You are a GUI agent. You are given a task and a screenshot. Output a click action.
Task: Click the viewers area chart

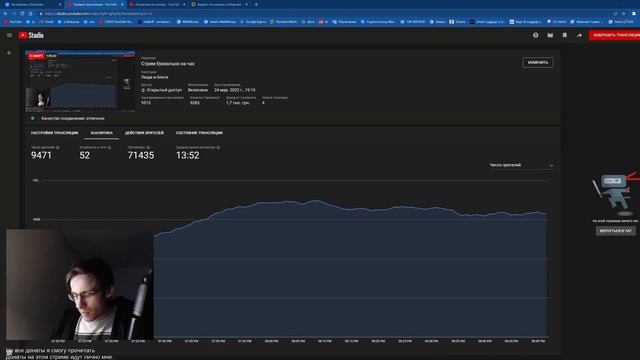350,269
